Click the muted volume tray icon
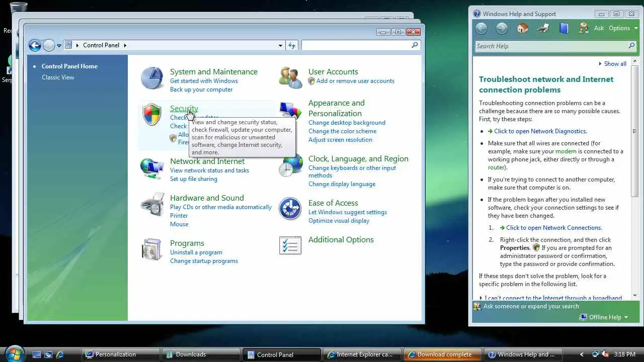This screenshot has height=362, width=644. click(606, 354)
